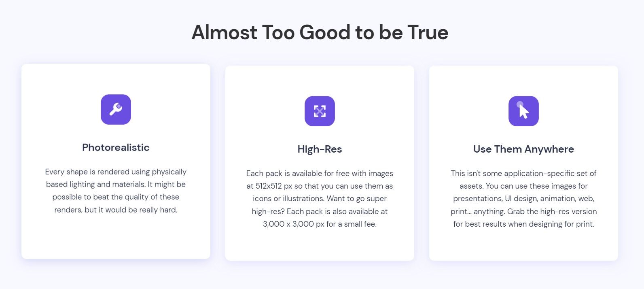Image resolution: width=644 pixels, height=289 pixels.
Task: Click the line 'Every shape is rendered using physically'
Action: point(116,172)
